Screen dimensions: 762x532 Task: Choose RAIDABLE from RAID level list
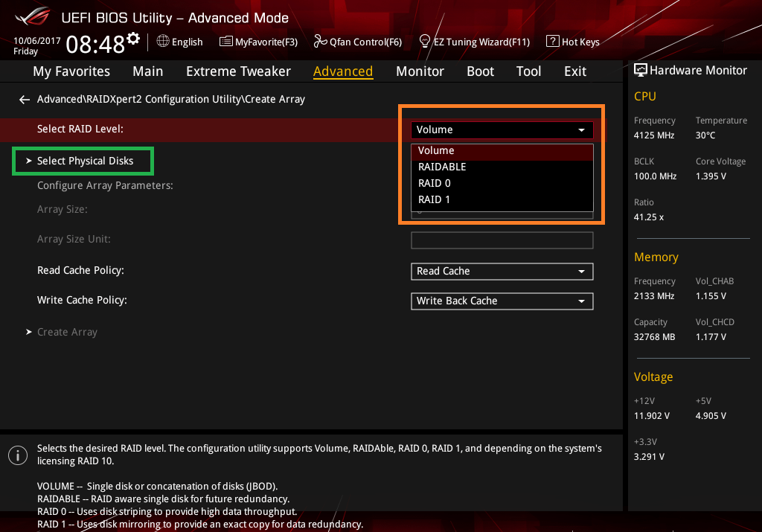(x=502, y=167)
